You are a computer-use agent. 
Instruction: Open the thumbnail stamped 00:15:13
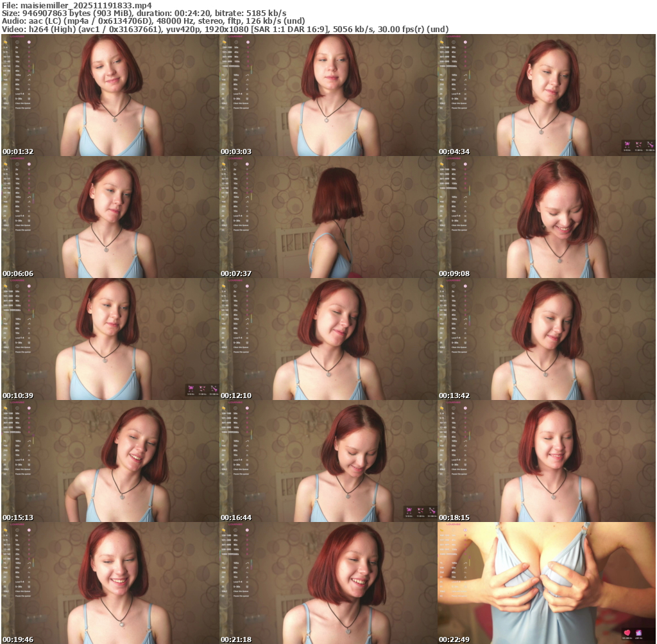pyautogui.click(x=110, y=461)
